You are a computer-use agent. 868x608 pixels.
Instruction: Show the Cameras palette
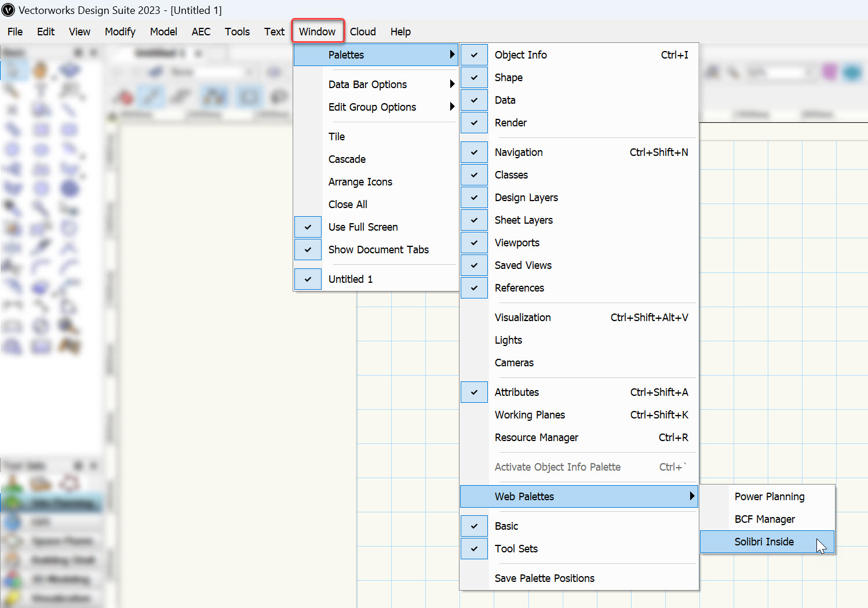[579, 363]
